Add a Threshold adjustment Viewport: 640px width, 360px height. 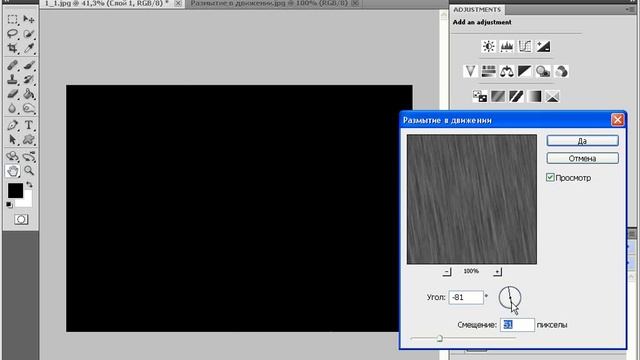(x=516, y=96)
